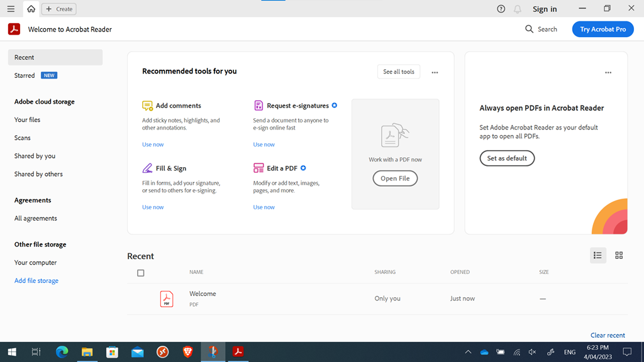Click Use now under Fill & Sign
644x362 pixels.
(153, 207)
